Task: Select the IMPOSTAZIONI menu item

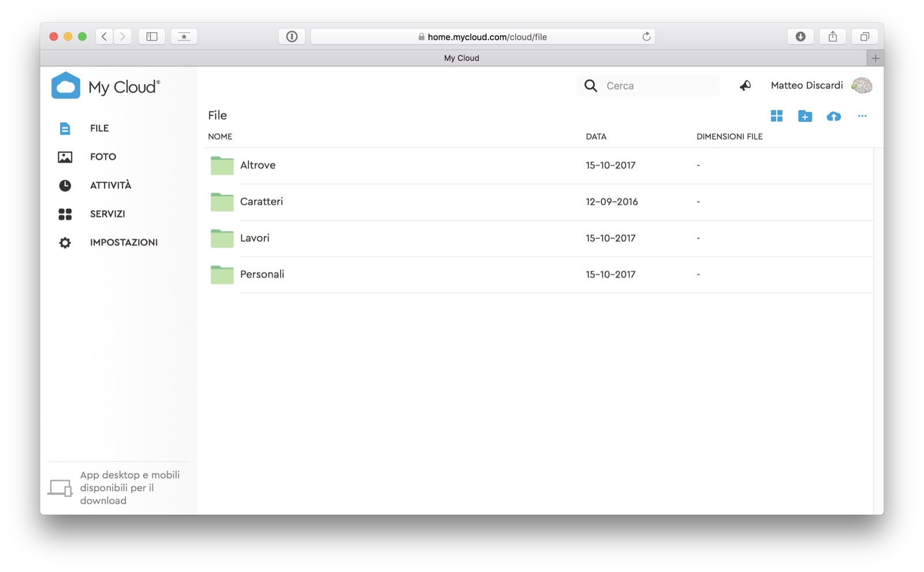Action: coord(124,242)
